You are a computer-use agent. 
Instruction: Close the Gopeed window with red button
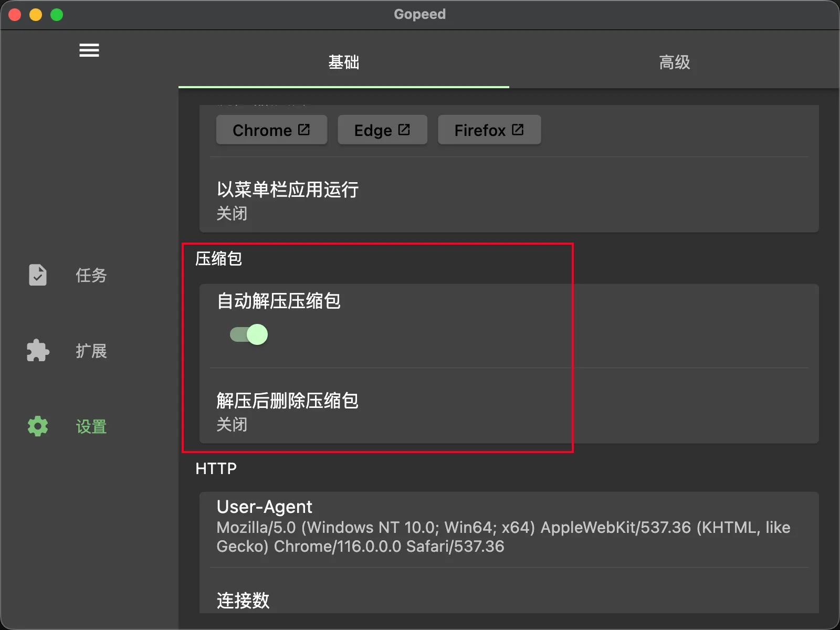click(15, 15)
